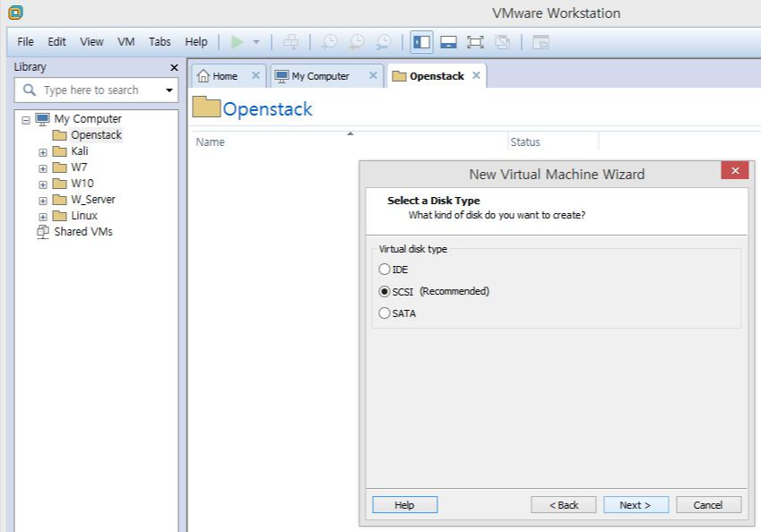
Task: Select the Kali folder in library
Action: point(80,150)
